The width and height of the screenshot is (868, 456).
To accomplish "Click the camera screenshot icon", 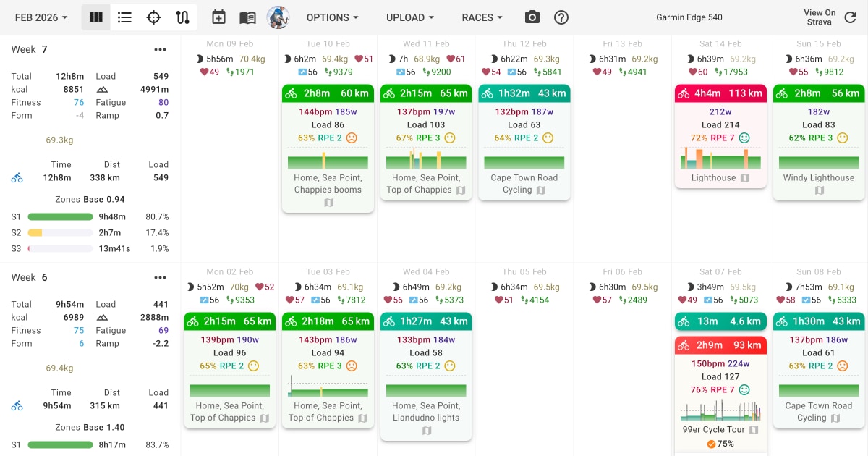I will click(x=532, y=17).
